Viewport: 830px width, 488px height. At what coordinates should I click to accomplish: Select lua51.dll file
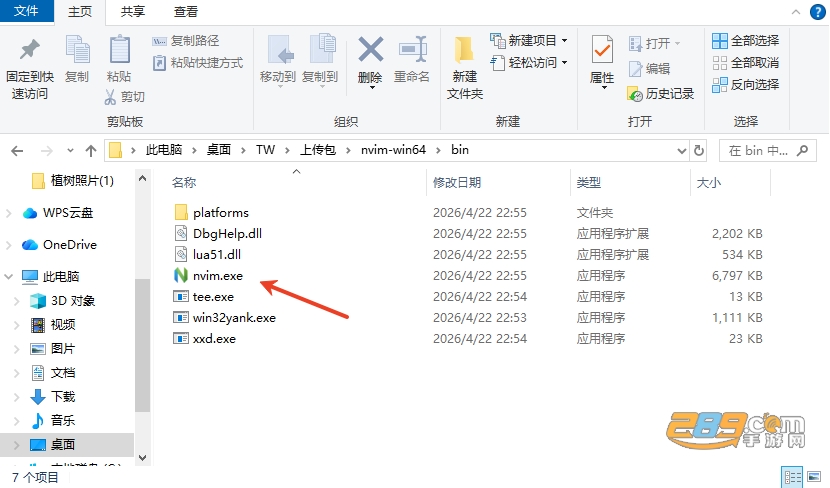pyautogui.click(x=208, y=255)
